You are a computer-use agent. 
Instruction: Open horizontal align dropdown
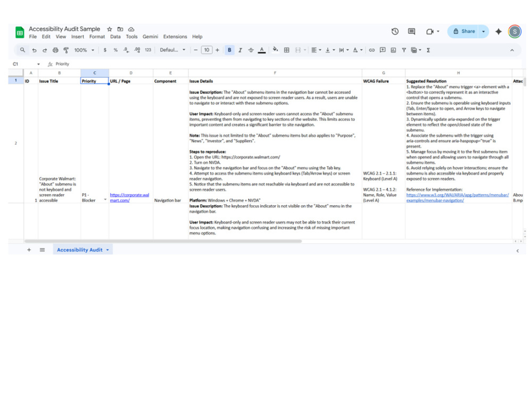[316, 50]
